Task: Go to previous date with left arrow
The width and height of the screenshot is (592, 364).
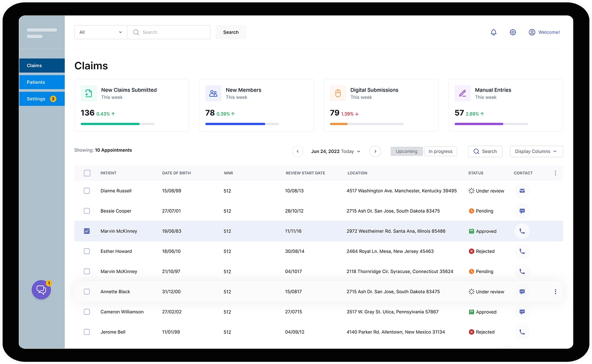Action: [298, 151]
